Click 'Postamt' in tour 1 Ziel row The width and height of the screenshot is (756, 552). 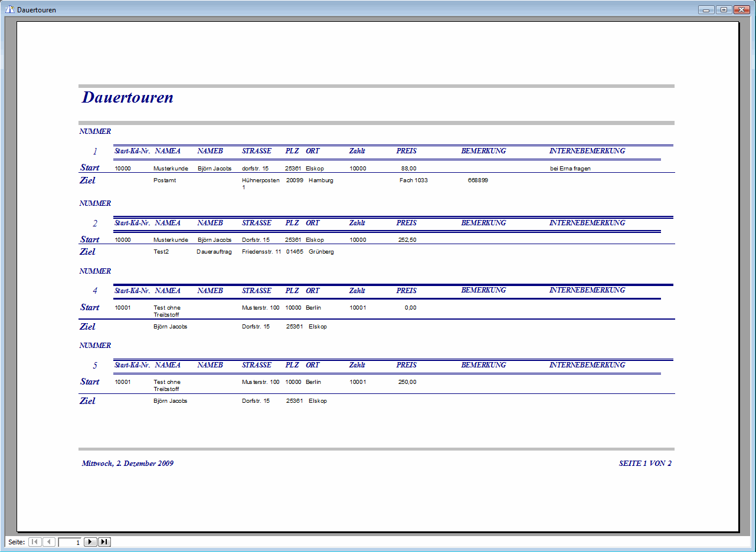(165, 180)
